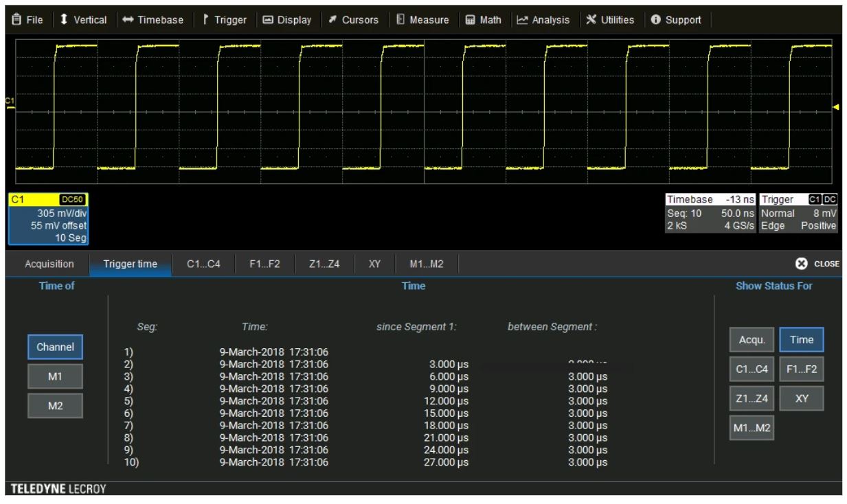Click the 8 mV trigger level value
The height and width of the screenshot is (504, 847).
click(826, 214)
